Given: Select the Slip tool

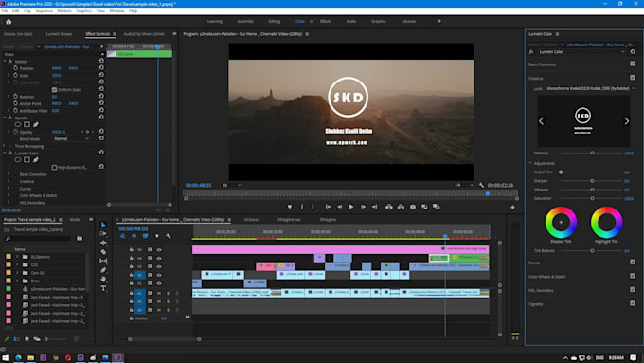Looking at the screenshot, I should (103, 261).
